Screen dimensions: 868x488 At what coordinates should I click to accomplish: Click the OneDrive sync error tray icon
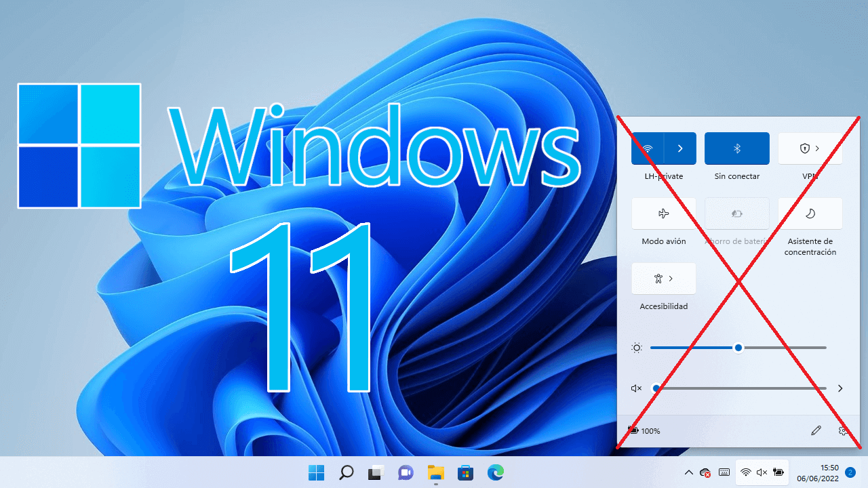[705, 472]
